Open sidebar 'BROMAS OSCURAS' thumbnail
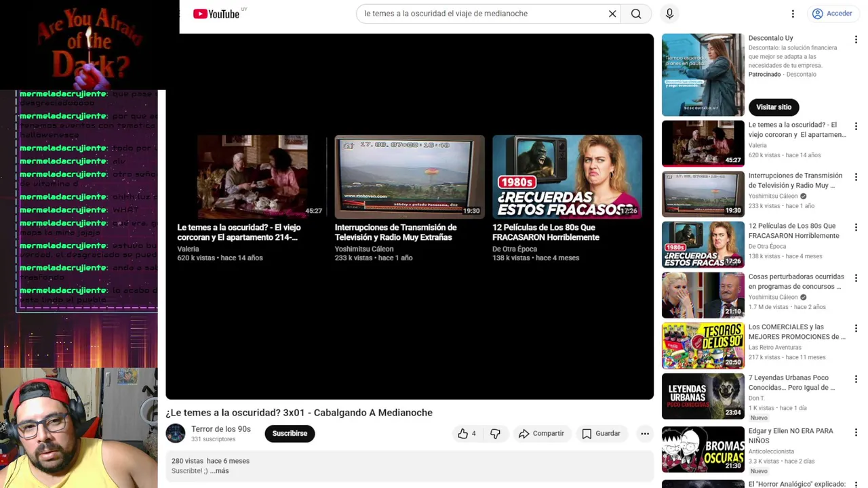Image resolution: width=868 pixels, height=488 pixels. tap(703, 449)
